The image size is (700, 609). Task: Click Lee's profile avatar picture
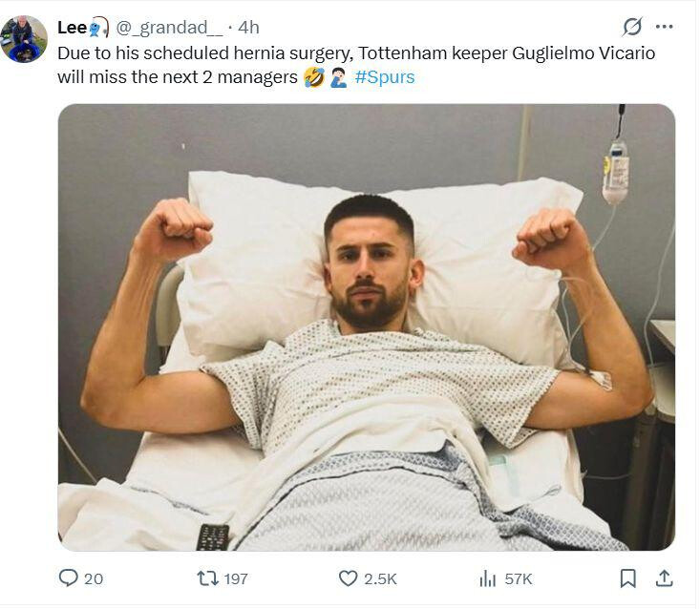point(24,39)
